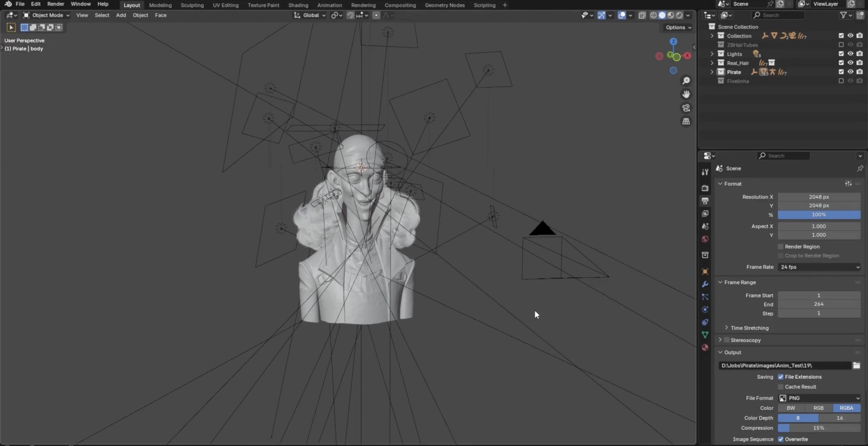Hide the Lights collection with eye icon
868x446 pixels.
click(850, 54)
